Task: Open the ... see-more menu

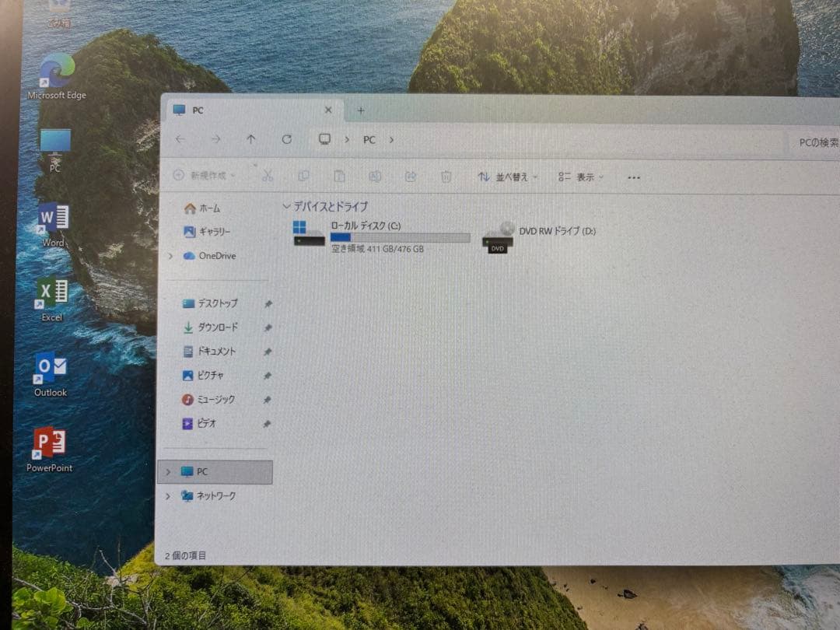Action: (x=633, y=177)
